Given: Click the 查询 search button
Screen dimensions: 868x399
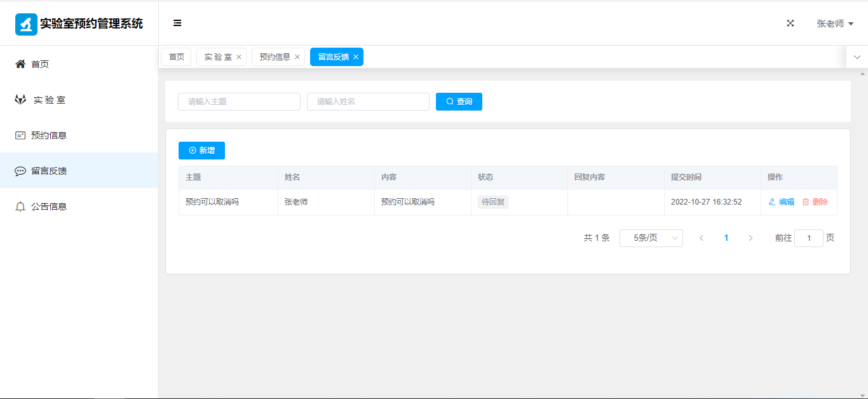Looking at the screenshot, I should [x=459, y=102].
